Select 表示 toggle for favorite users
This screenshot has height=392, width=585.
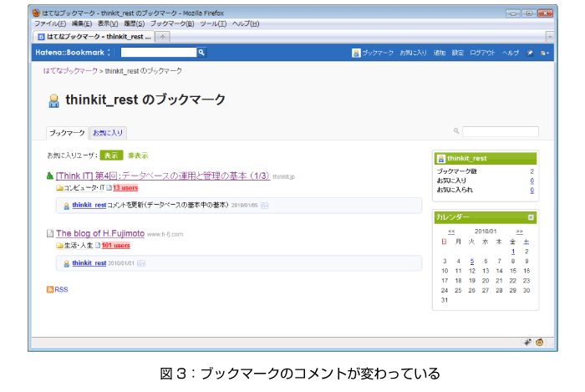click(111, 155)
